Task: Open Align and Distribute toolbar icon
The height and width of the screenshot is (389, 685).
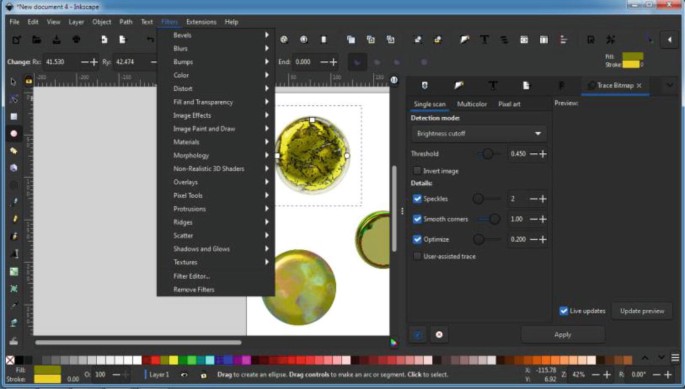Action: click(x=564, y=40)
